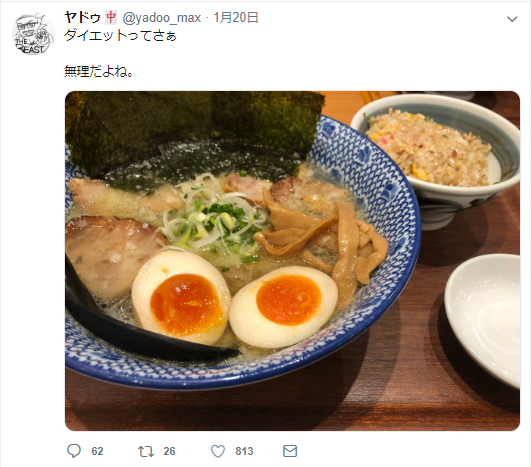Click the fried rice bowl in the photo
The image size is (531, 467).
tap(435, 159)
